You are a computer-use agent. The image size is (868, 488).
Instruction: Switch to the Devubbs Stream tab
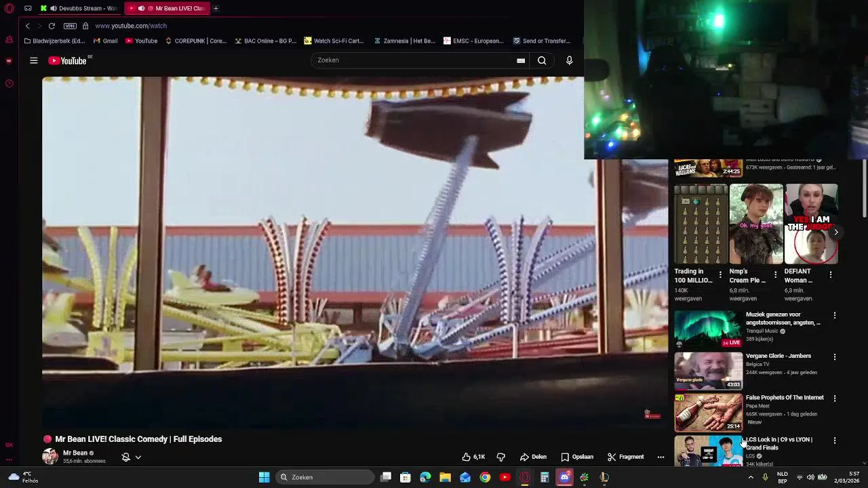coord(79,8)
